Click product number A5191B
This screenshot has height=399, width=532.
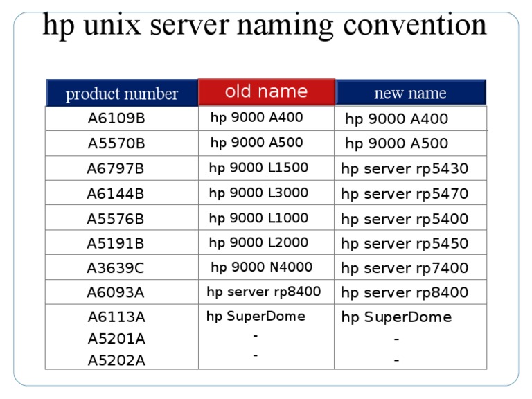[116, 244]
